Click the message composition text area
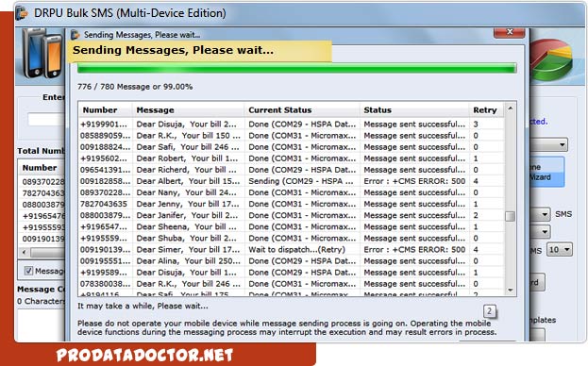588x366 pixels. pos(42,324)
